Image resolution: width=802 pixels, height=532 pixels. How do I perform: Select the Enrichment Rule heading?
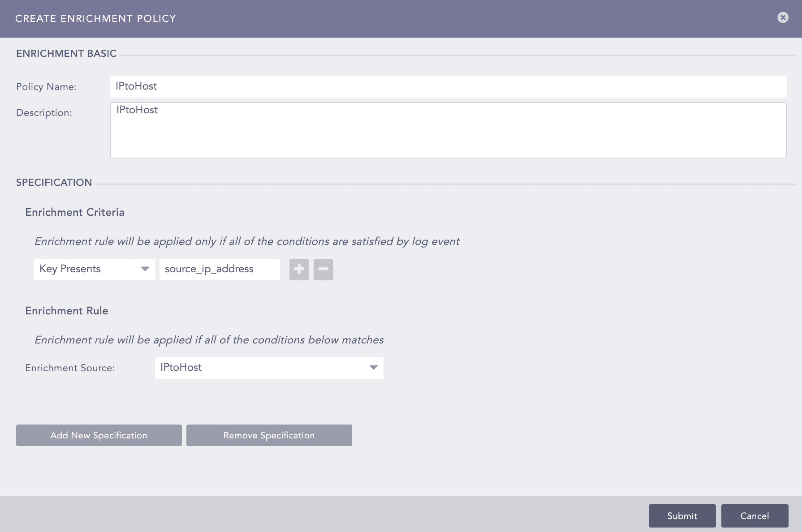[x=67, y=311]
